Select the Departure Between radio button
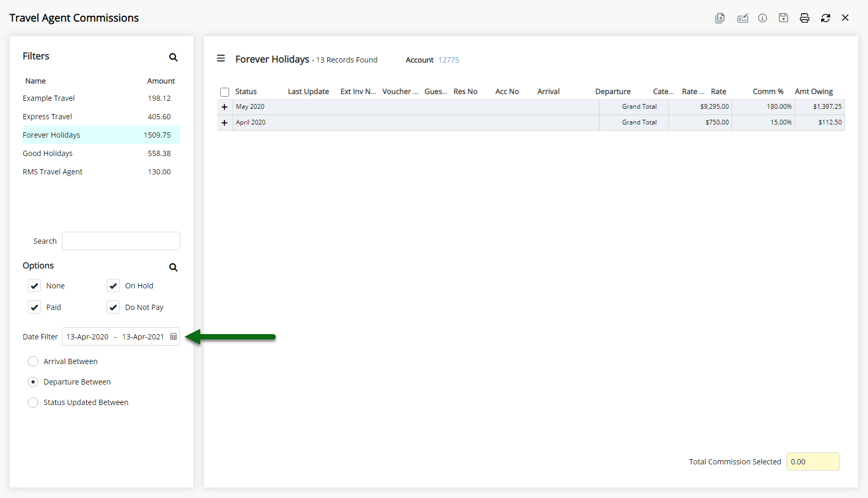The height and width of the screenshot is (498, 868). (x=33, y=382)
